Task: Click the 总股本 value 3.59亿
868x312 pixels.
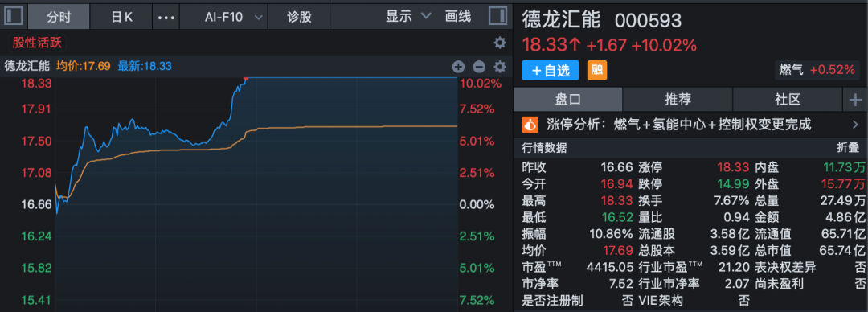Action: pyautogui.click(x=730, y=251)
